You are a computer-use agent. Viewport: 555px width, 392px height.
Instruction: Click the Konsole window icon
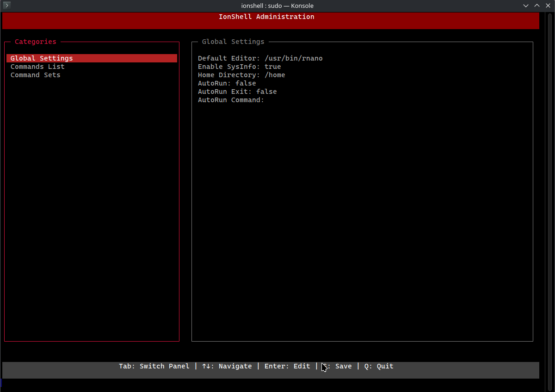coord(6,5)
